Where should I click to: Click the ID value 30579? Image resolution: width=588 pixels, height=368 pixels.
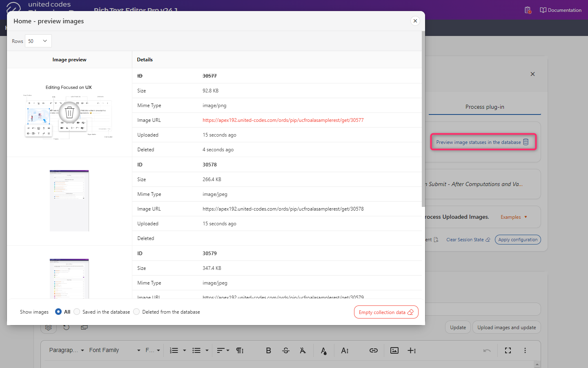[x=209, y=254]
